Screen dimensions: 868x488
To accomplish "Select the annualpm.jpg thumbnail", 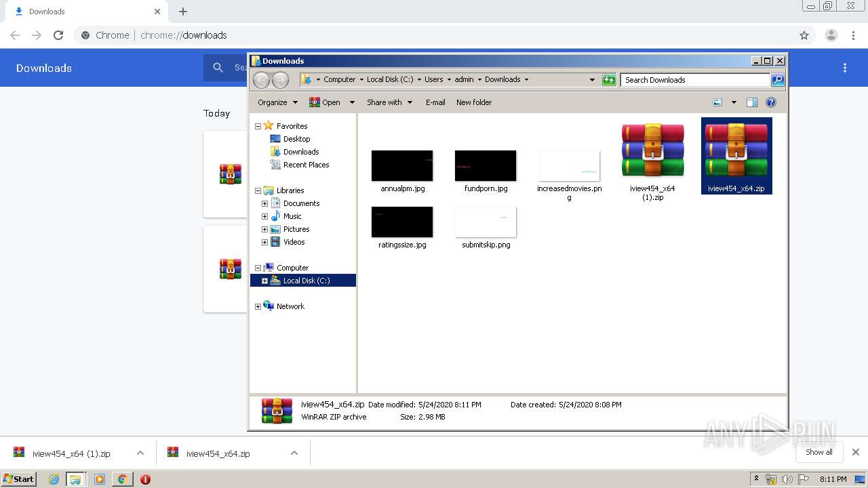I will coord(402,165).
